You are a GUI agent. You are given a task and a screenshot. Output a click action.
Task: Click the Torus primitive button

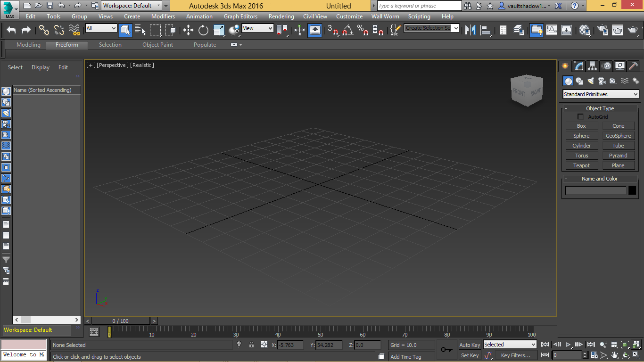pyautogui.click(x=581, y=156)
